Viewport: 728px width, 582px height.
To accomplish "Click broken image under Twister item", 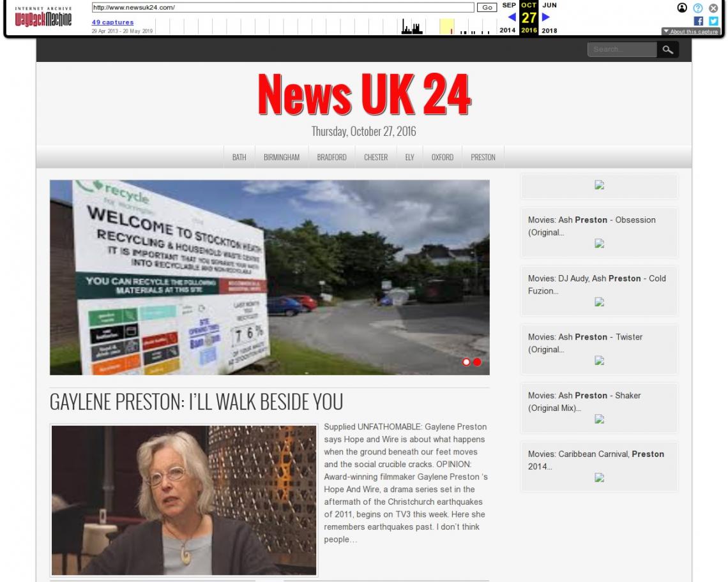I will (600, 360).
